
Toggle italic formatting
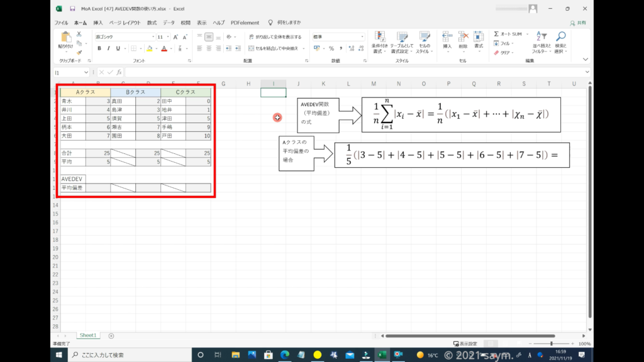pos(108,48)
